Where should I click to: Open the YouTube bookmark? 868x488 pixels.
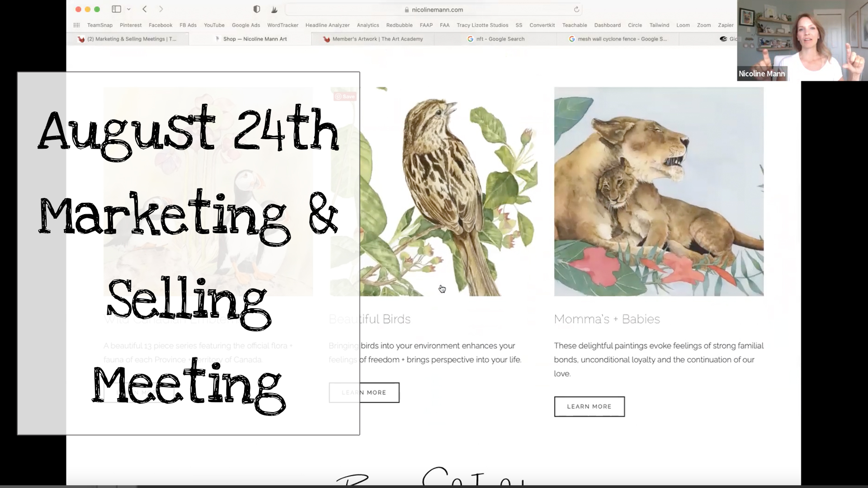[214, 25]
